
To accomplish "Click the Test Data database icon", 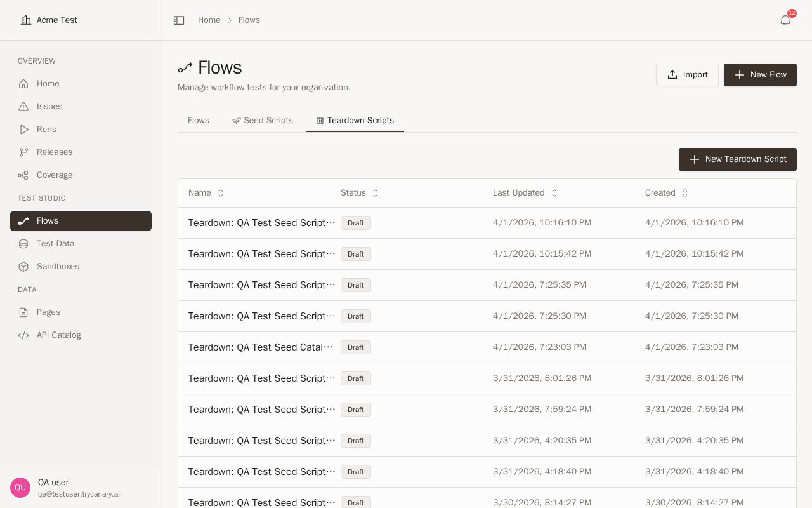I will point(23,244).
